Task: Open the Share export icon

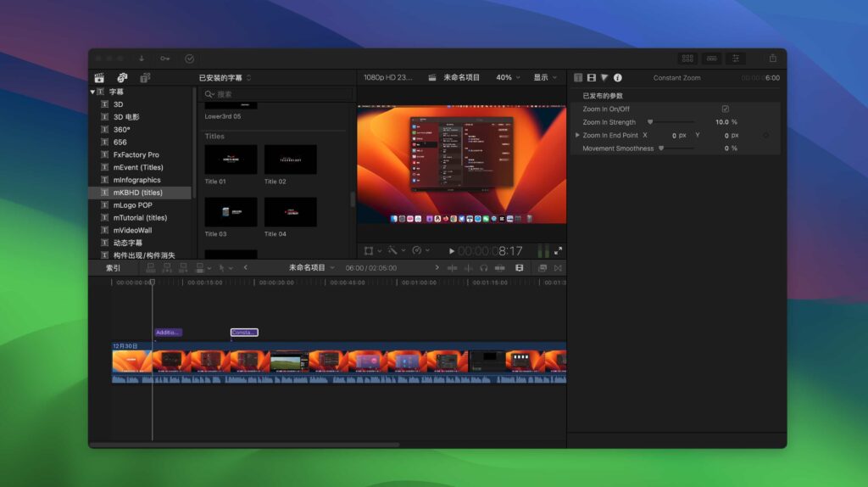Action: click(x=773, y=59)
